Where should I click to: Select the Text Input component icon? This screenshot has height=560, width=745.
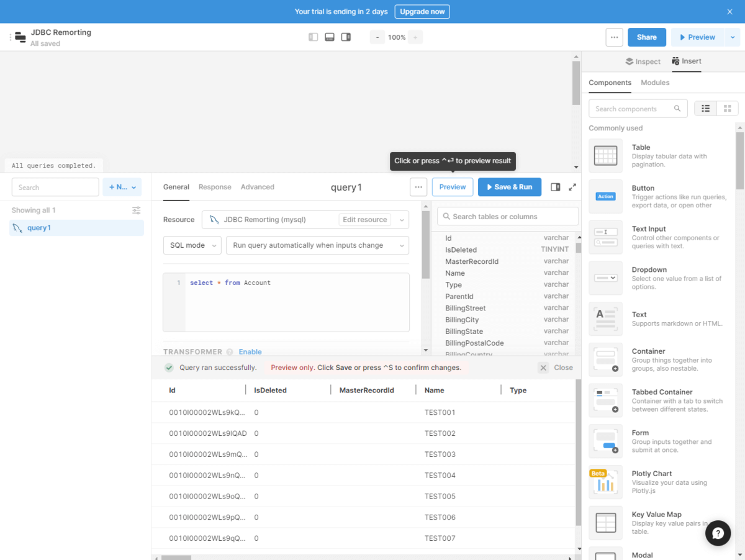coord(605,237)
